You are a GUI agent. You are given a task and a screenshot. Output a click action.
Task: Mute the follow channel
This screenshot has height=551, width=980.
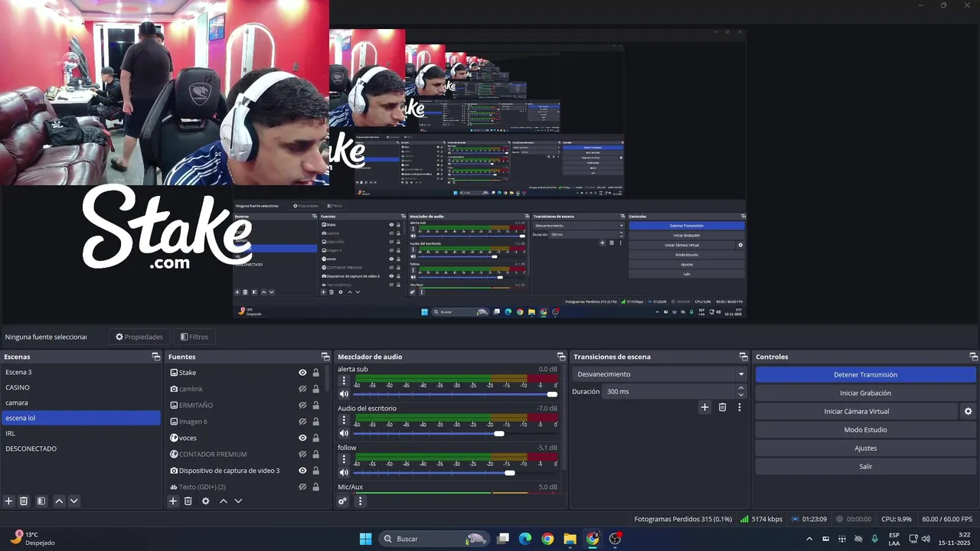point(344,473)
